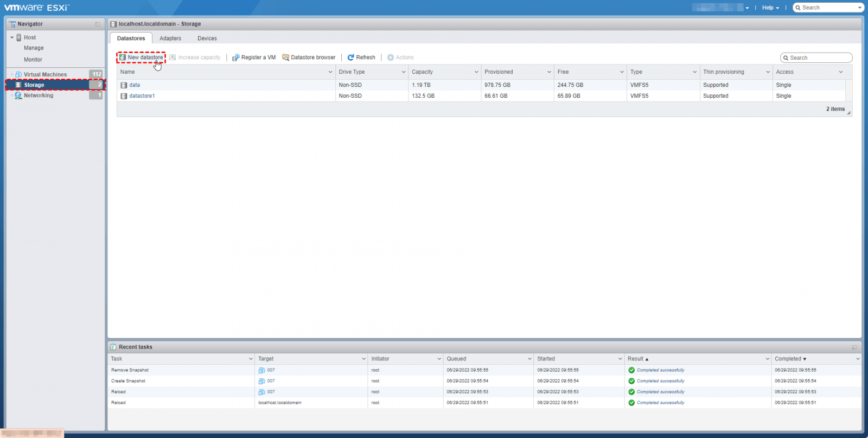Collapse the Host tree node

click(12, 37)
